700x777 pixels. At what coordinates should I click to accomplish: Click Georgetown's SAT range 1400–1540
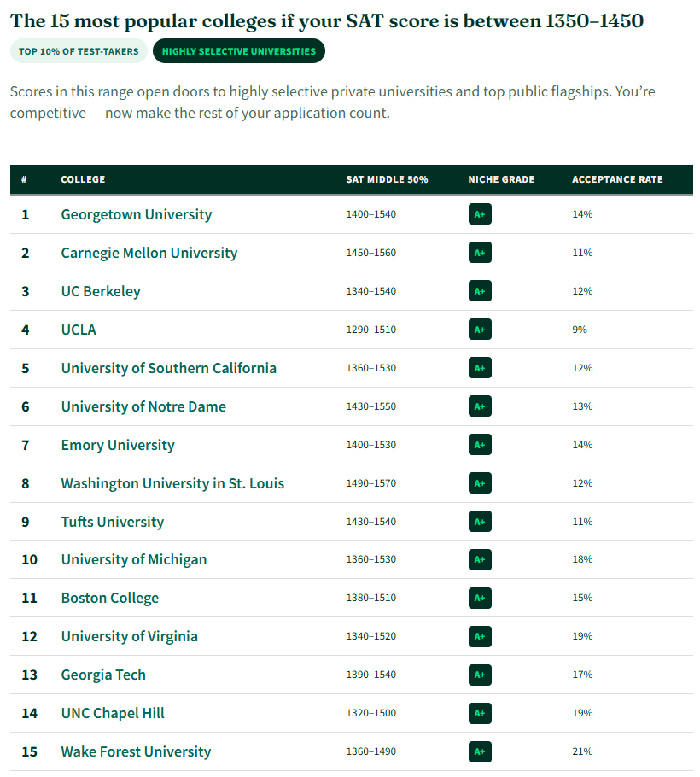pyautogui.click(x=371, y=214)
